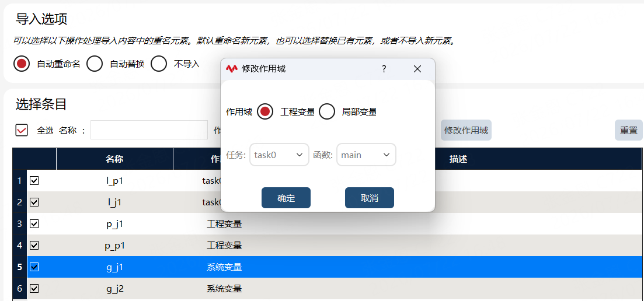The width and height of the screenshot is (644, 301).
Task: Toggle the 全选 checkbox
Action: click(x=22, y=131)
